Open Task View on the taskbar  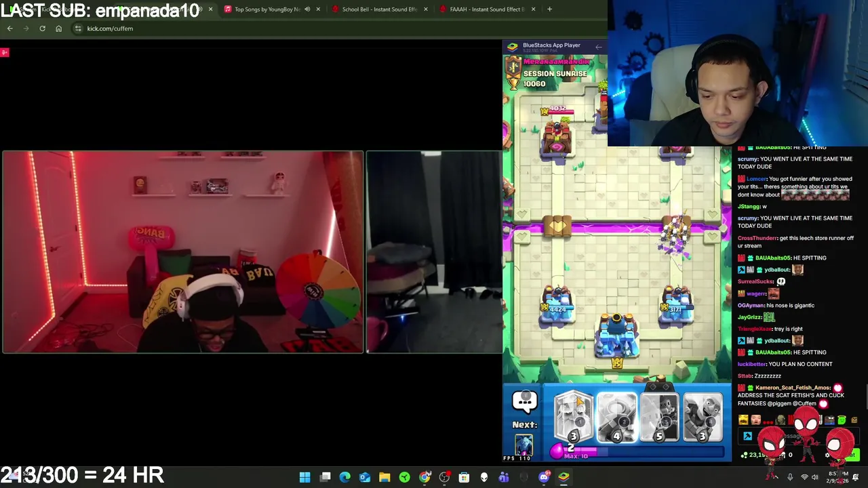pyautogui.click(x=325, y=477)
